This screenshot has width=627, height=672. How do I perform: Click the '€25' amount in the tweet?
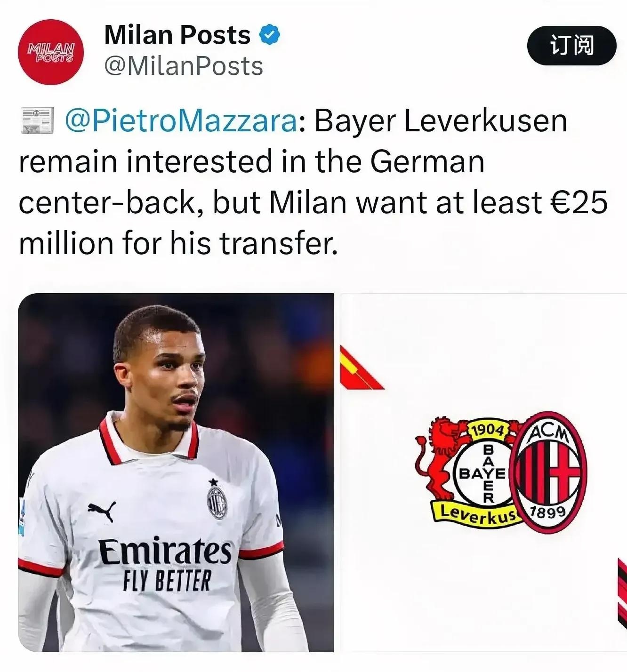coord(578,203)
